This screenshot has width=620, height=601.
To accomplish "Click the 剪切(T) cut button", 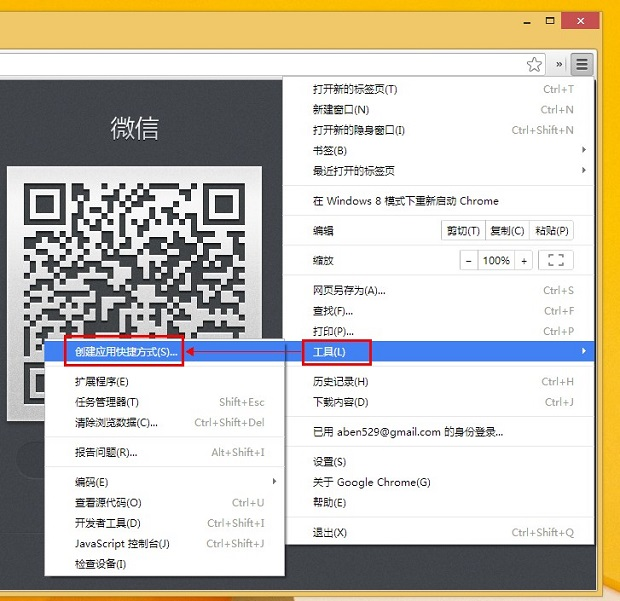I will click(x=462, y=231).
